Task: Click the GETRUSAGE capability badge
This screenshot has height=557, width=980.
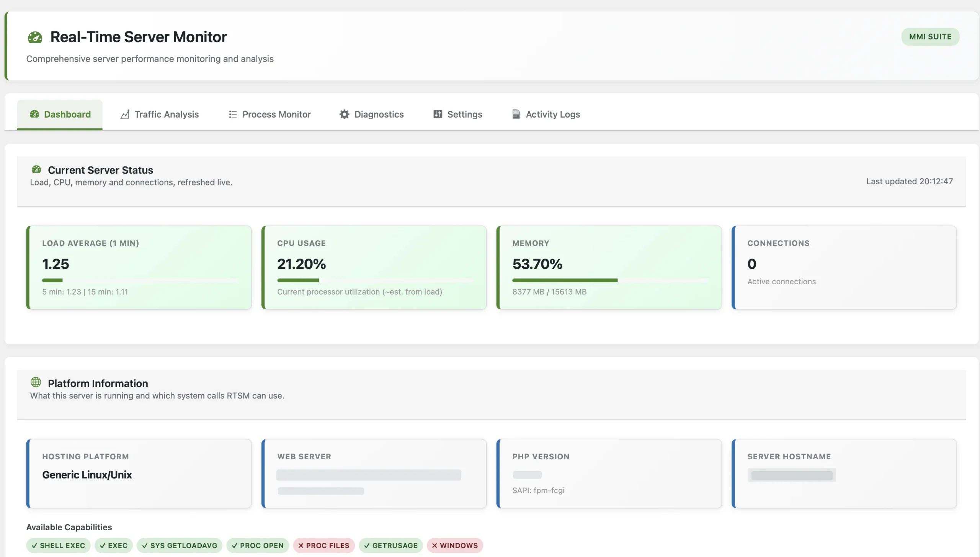Action: pos(391,546)
